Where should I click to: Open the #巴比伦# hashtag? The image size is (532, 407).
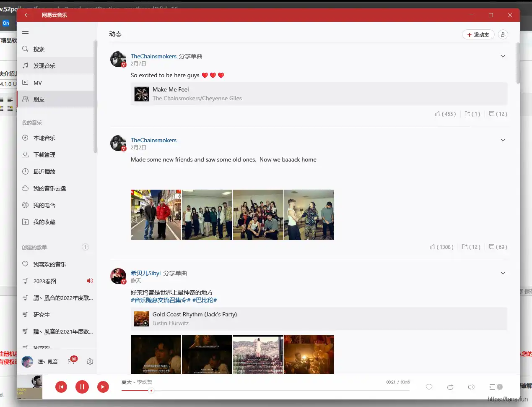point(205,300)
